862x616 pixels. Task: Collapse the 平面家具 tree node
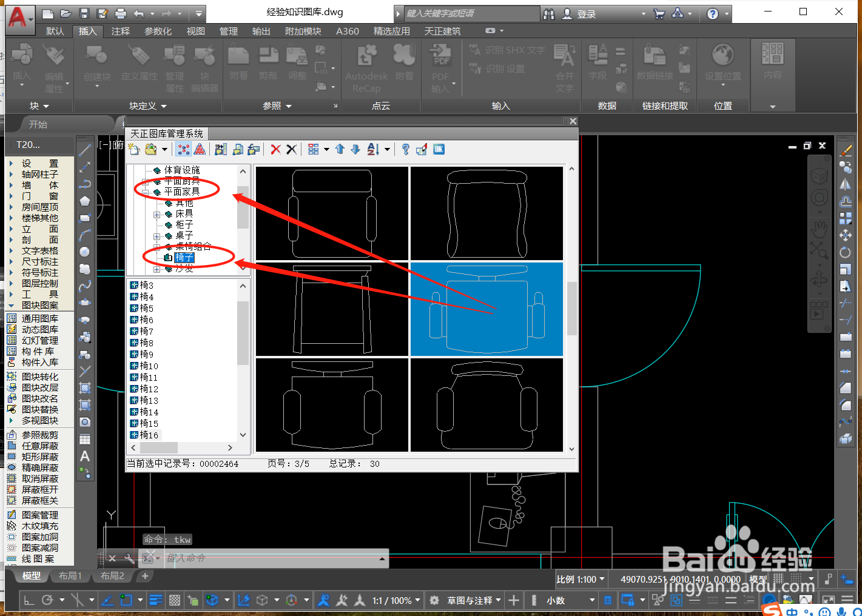pos(146,192)
